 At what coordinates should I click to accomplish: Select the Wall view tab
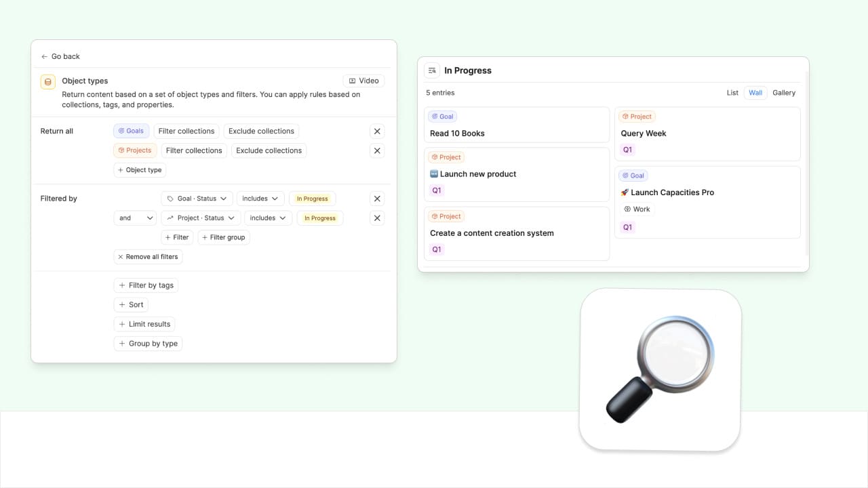755,93
